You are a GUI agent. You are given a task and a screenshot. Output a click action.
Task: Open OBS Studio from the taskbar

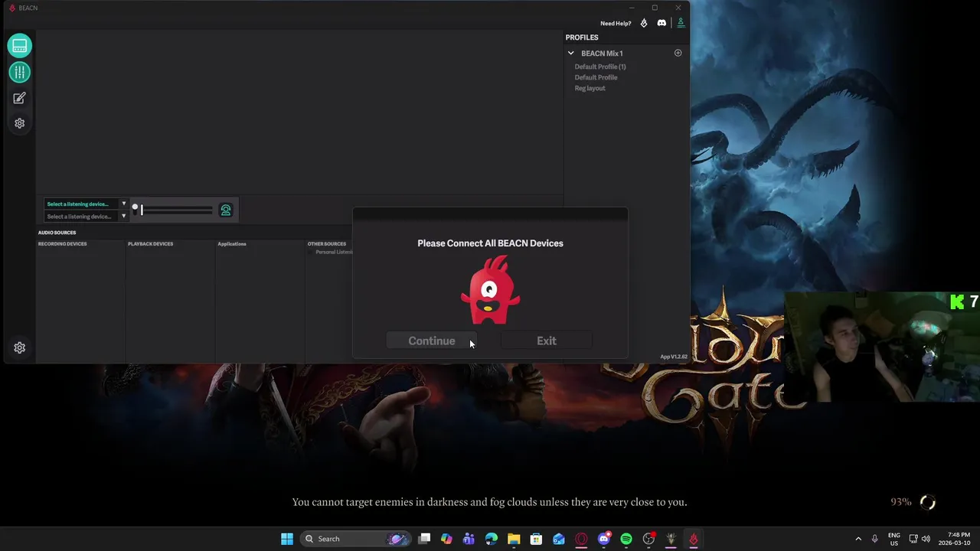tap(648, 539)
